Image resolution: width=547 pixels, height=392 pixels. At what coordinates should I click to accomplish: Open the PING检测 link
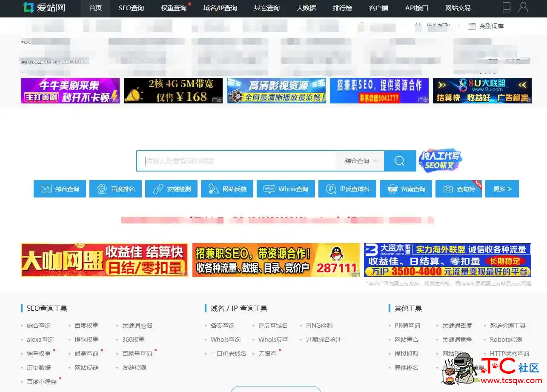[x=319, y=326]
